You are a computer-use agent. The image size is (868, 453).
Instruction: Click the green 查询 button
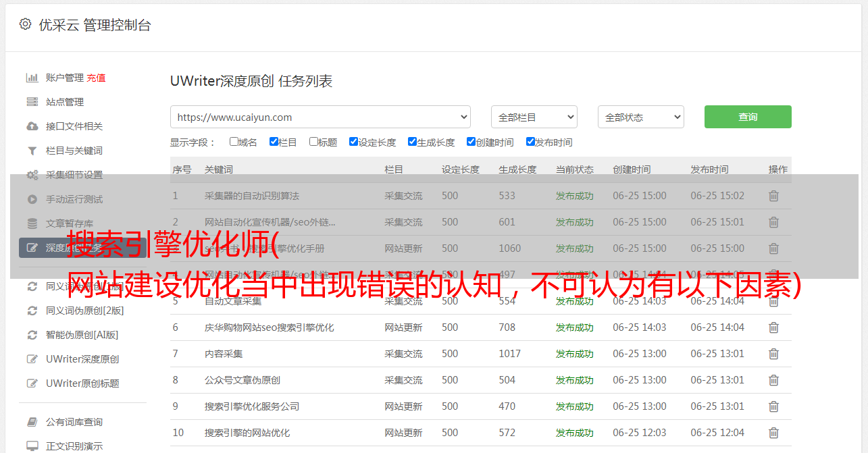(748, 117)
